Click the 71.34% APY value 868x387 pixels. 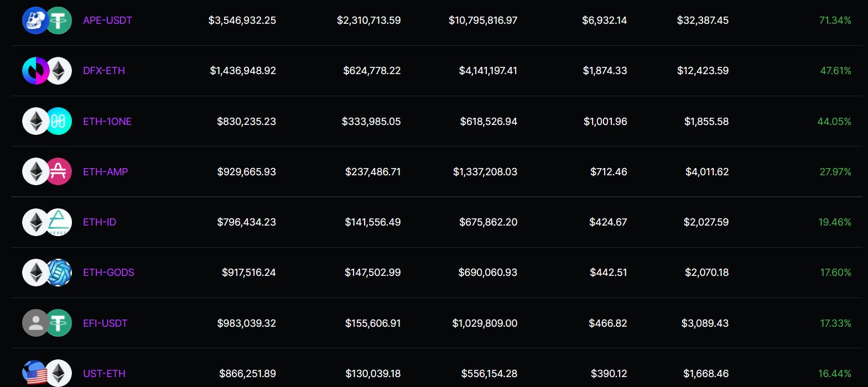click(x=835, y=20)
